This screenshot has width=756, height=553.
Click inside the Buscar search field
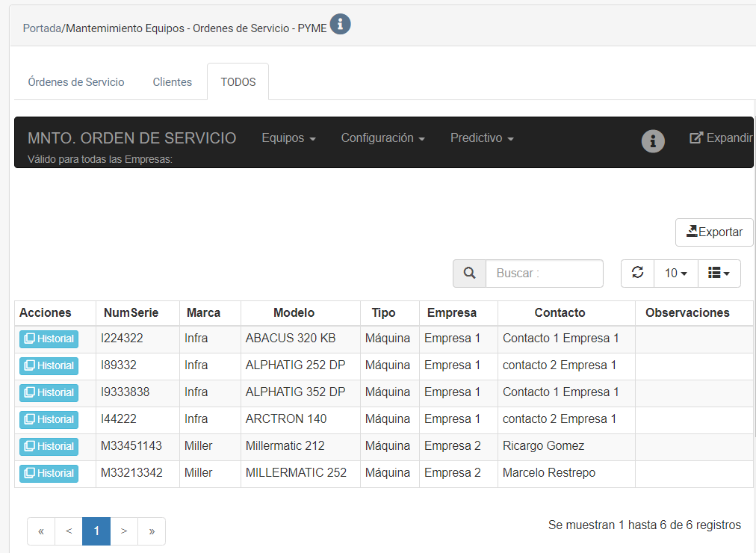click(x=544, y=274)
